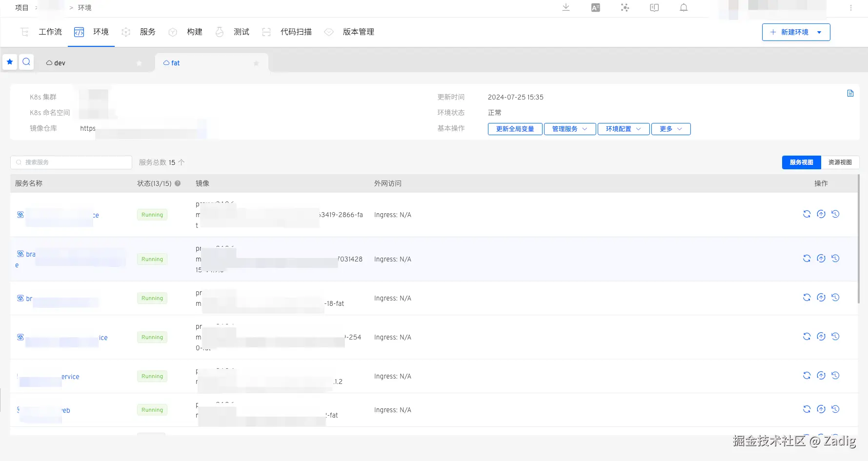Restart the service with image ending 3419-2866-fa
Screen dimensions: 868x461
[807, 214]
